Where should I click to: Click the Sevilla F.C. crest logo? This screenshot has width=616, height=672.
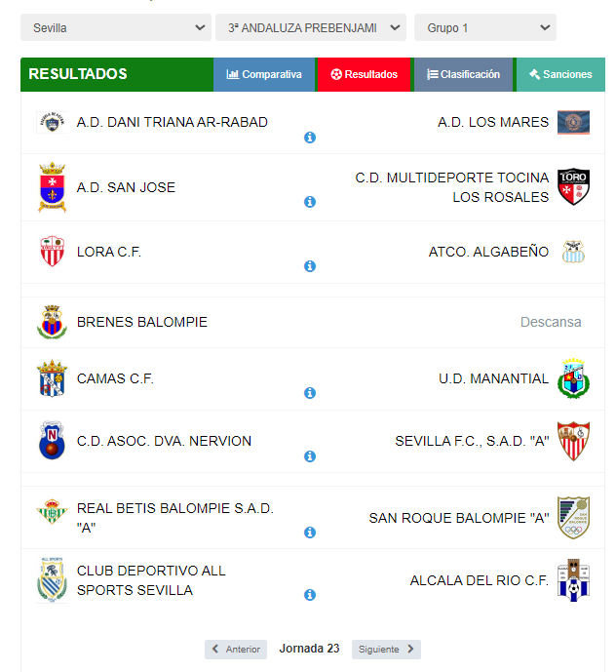[x=573, y=441]
